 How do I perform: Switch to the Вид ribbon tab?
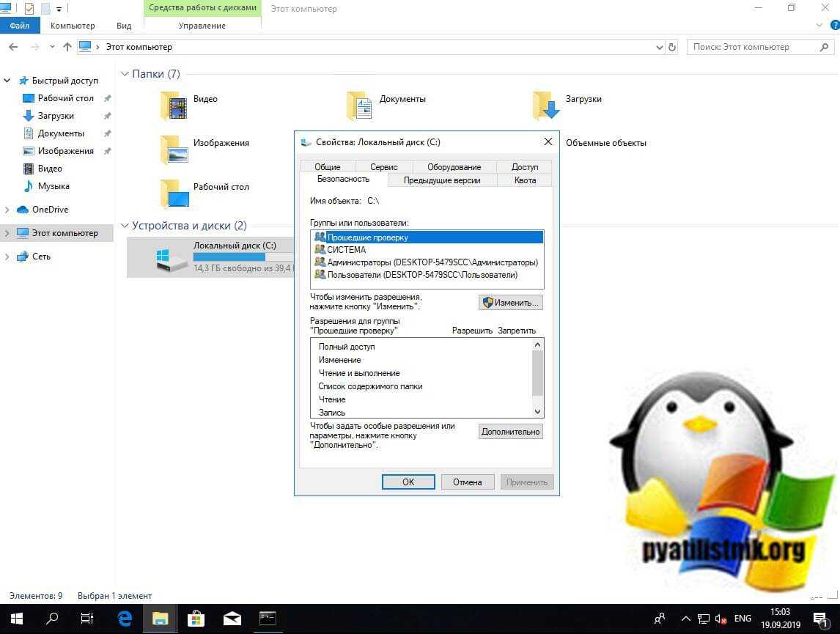click(124, 25)
